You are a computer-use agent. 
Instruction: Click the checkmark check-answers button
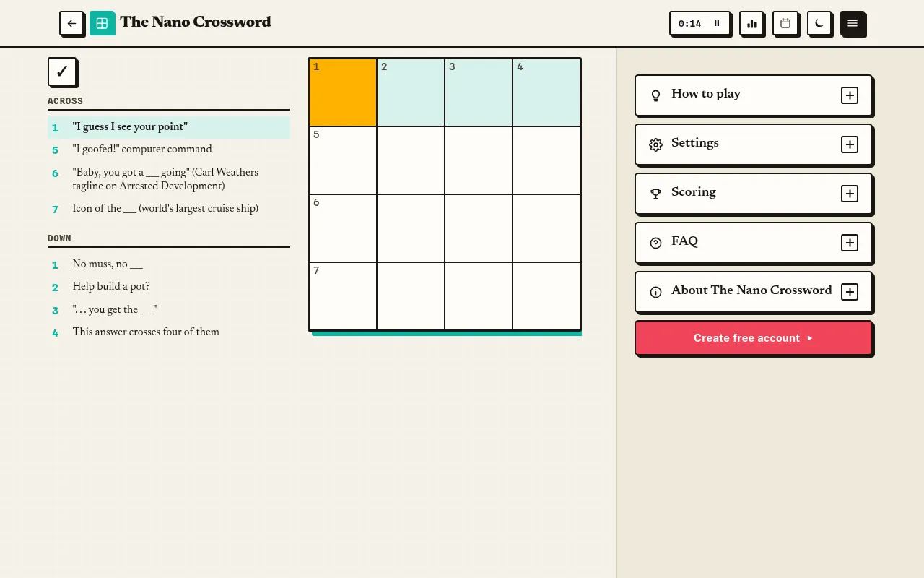[61, 72]
